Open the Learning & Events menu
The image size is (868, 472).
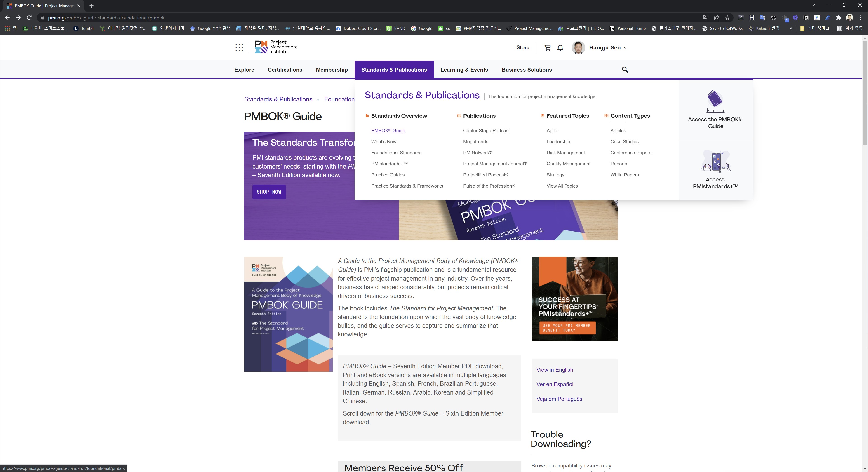464,70
